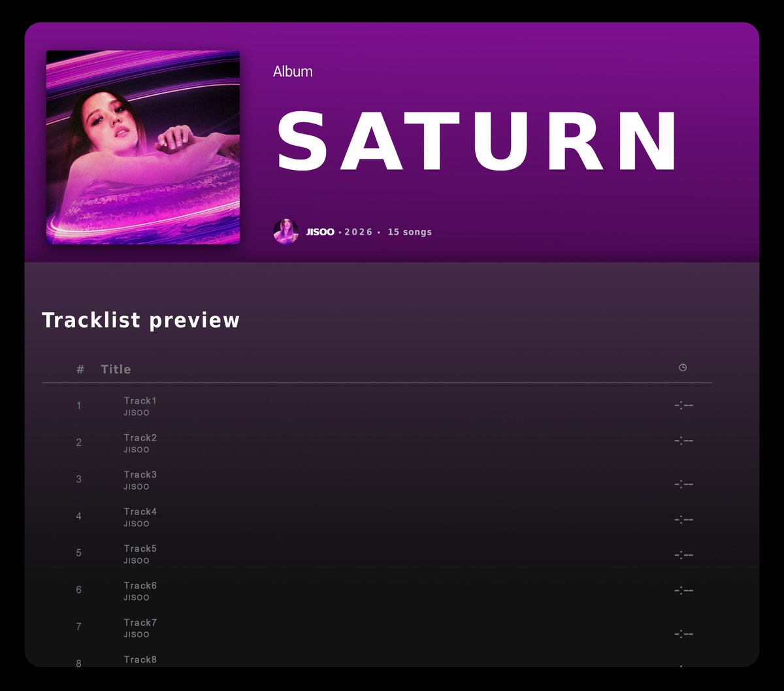Click track number 4
Viewport: 784px width, 691px height.
79,516
